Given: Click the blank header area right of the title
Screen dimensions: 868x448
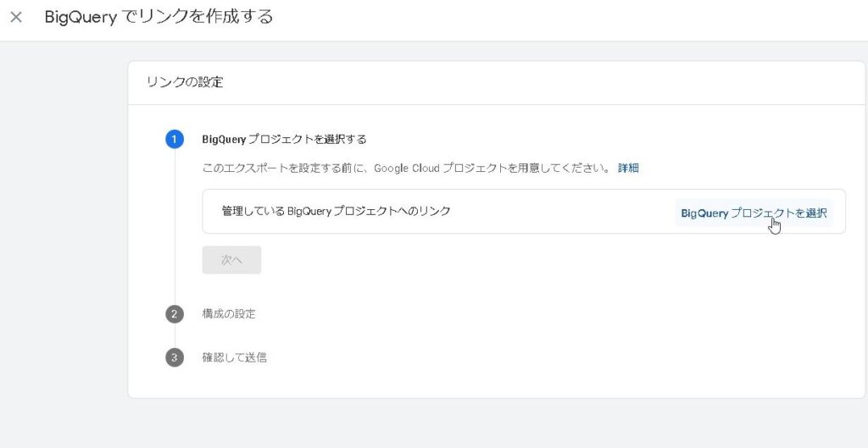Looking at the screenshot, I should tap(576, 17).
